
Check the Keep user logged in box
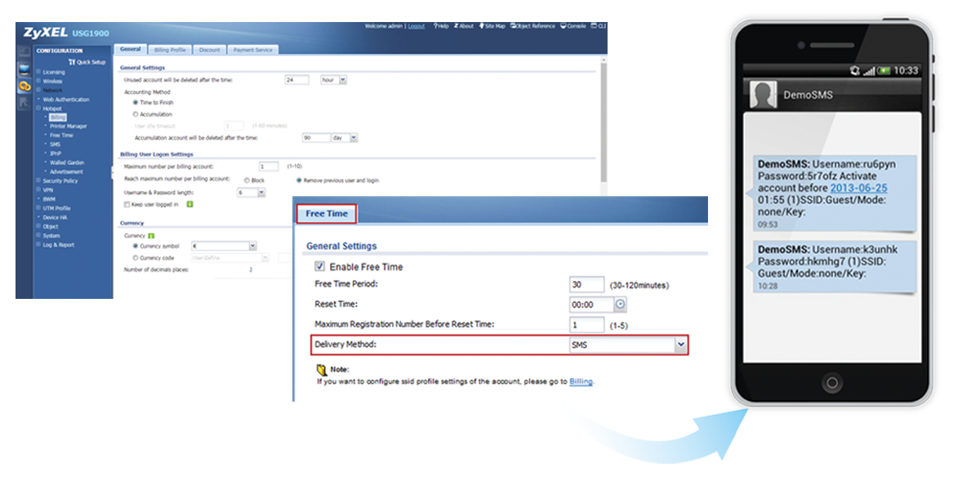click(126, 204)
